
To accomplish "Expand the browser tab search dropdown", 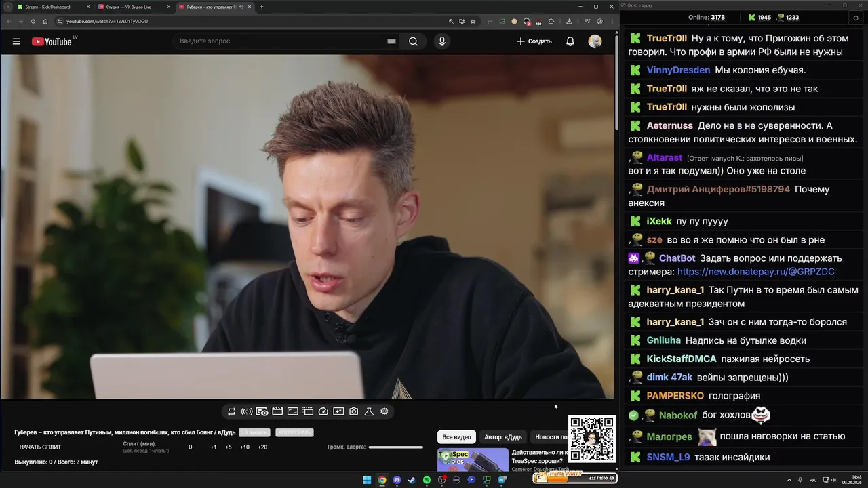I will (x=8, y=7).
